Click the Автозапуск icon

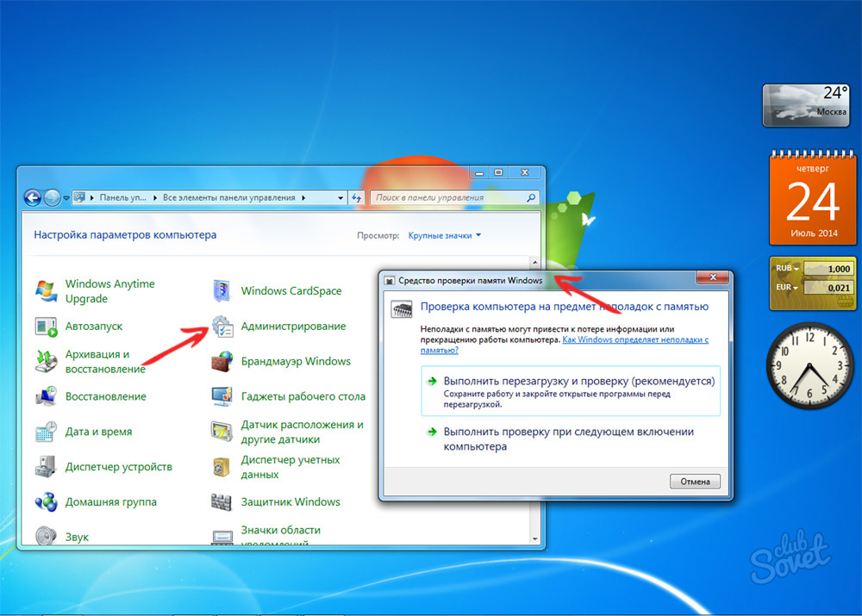(47, 327)
